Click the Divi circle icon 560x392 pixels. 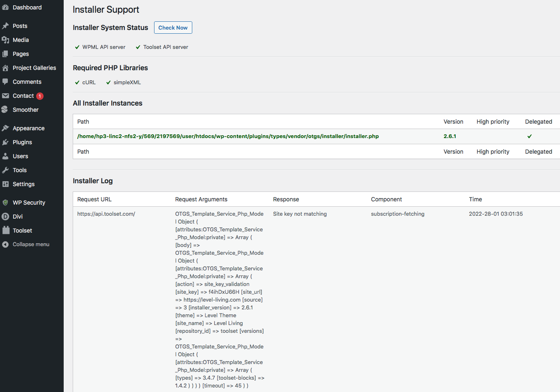tap(5, 217)
